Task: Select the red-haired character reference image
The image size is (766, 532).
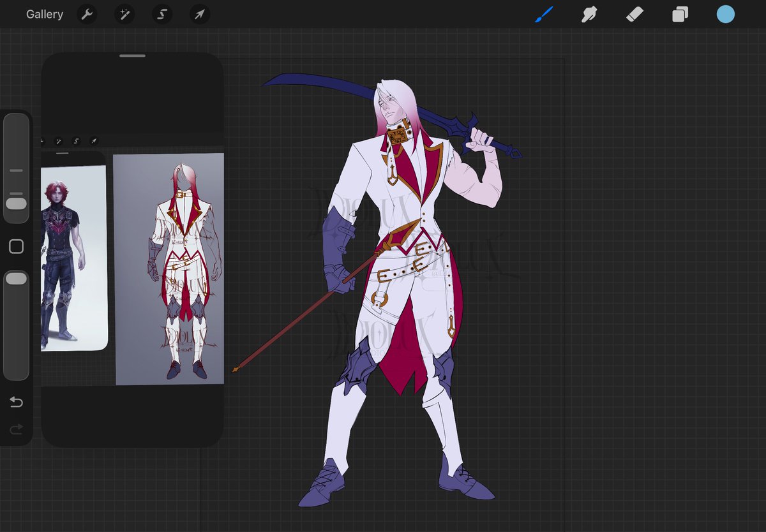Action: click(73, 258)
